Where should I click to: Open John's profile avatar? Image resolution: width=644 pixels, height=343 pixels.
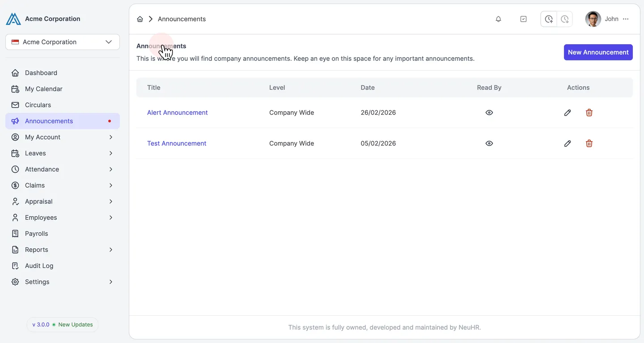pos(593,19)
